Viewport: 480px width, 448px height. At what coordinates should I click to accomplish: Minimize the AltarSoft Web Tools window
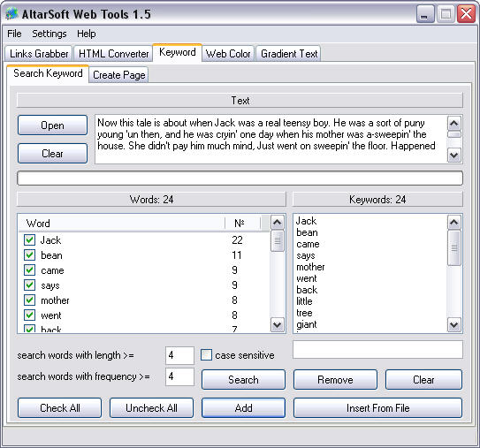point(425,14)
